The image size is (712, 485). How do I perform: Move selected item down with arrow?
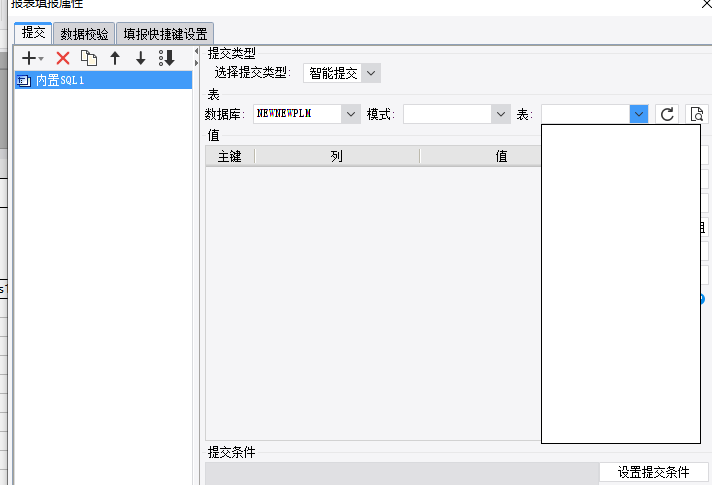[141, 58]
